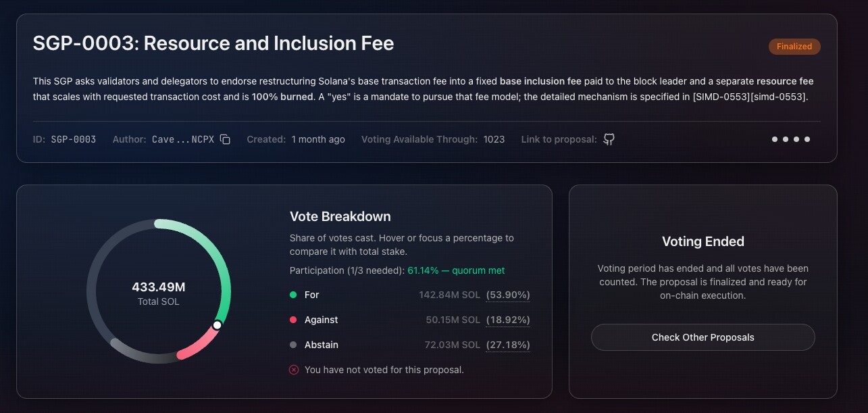The width and height of the screenshot is (868, 413).
Task: Open Check Other Proposals
Action: (x=703, y=337)
